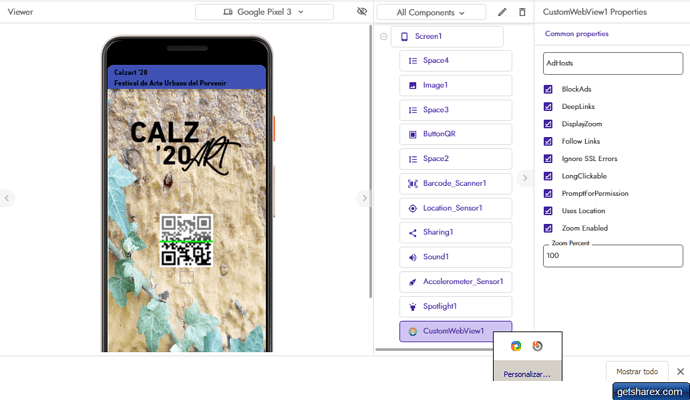690x400 pixels.
Task: Uncheck the Ignore SSL Errors checkbox
Action: [x=548, y=159]
